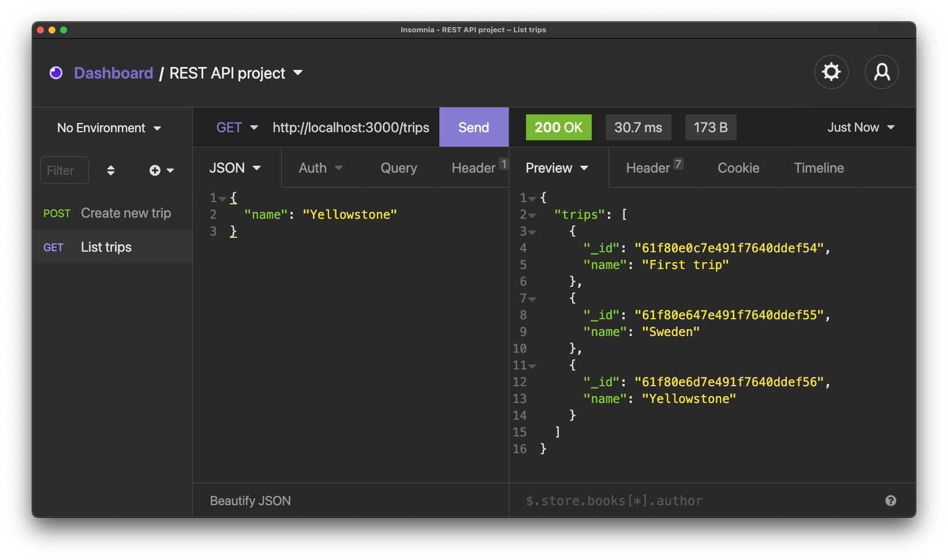Switch to the Timeline tab
Screen dimensions: 948x560
[818, 168]
